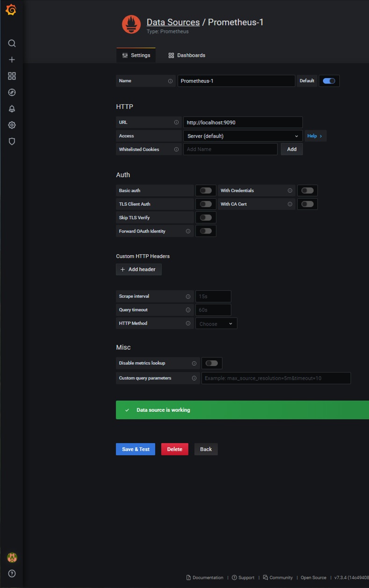Enable the With Credentials switch

tap(307, 191)
